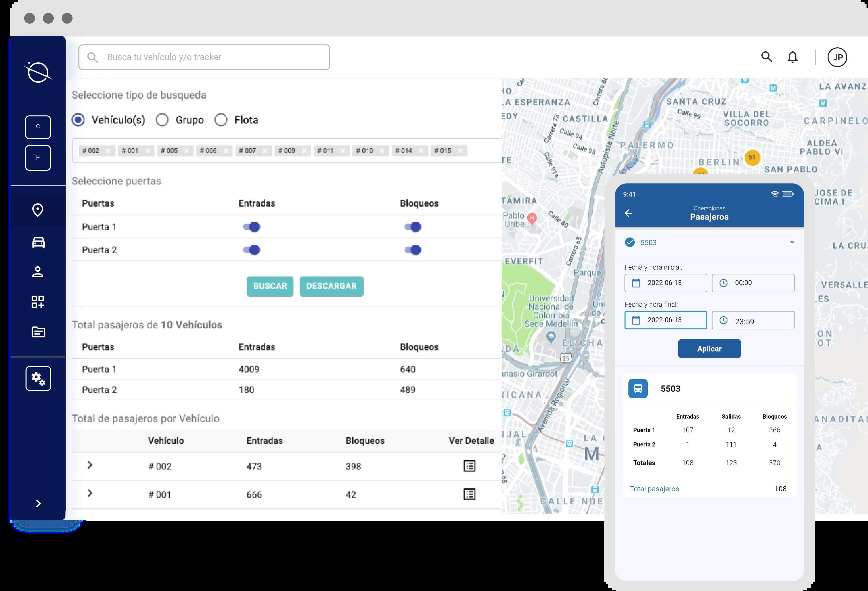Image resolution: width=868 pixels, height=591 pixels.
Task: Remove the # 014 vehicle chip
Action: point(421,151)
